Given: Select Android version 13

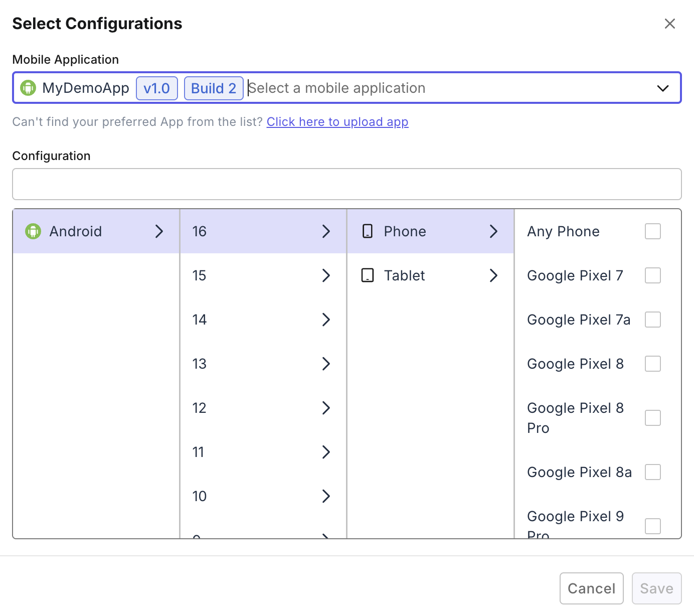Looking at the screenshot, I should point(263,364).
